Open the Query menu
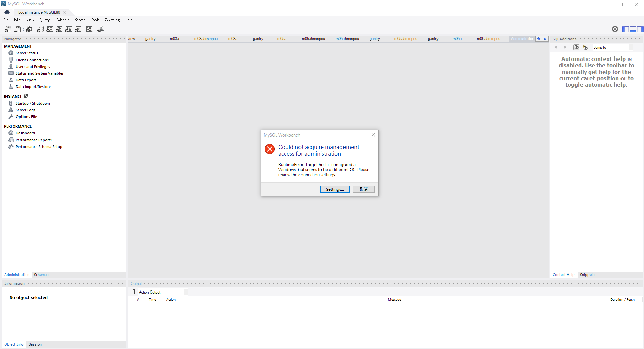The image size is (644, 349). click(45, 20)
